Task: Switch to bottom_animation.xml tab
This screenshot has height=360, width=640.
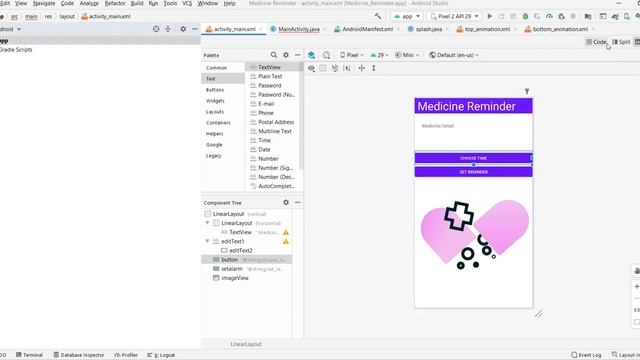Action: click(x=560, y=29)
